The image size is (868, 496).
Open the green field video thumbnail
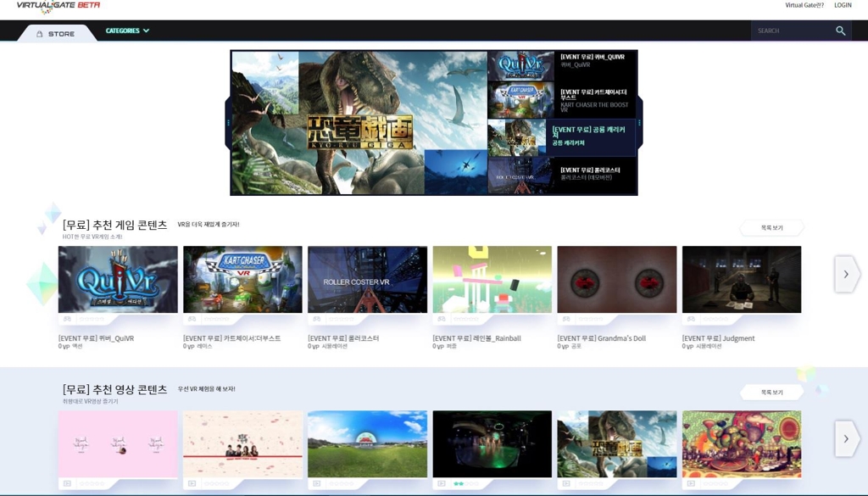click(368, 444)
